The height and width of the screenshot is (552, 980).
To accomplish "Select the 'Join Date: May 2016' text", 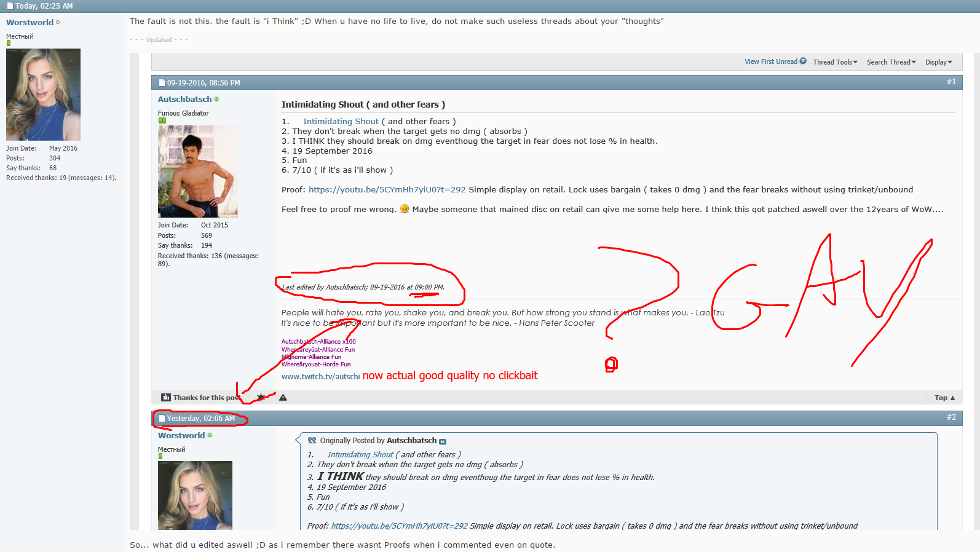I will coord(42,148).
